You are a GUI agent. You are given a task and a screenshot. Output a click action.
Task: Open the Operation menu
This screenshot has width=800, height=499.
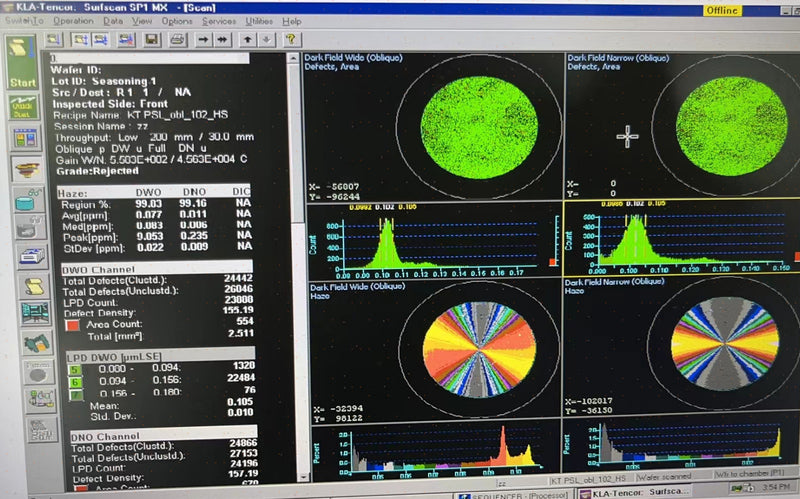click(73, 21)
